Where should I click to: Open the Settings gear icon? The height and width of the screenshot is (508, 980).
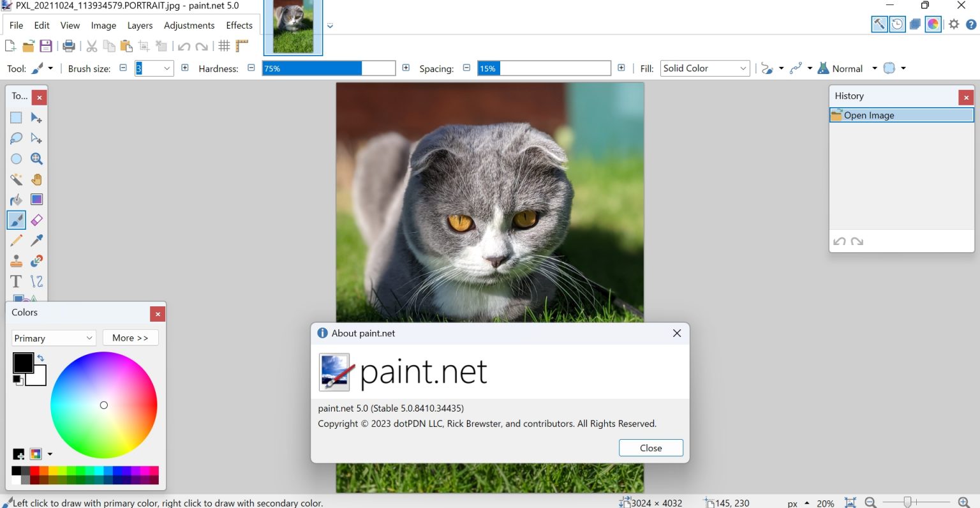coord(954,24)
